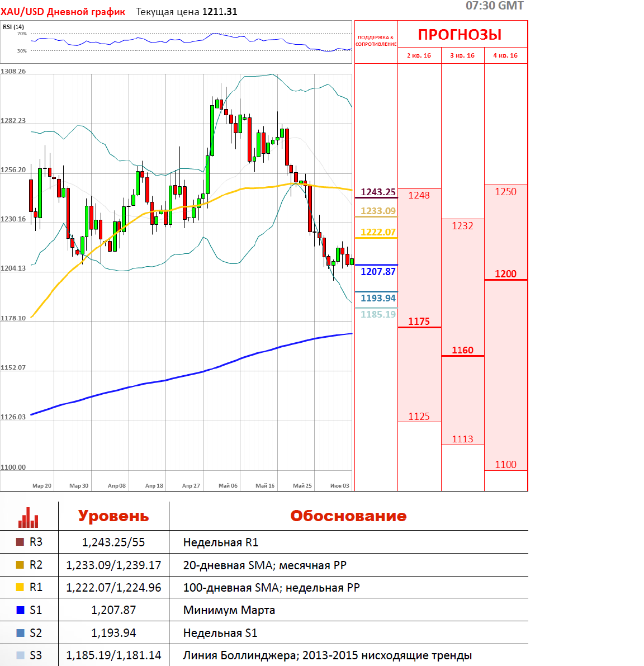Click the Недельная S1 rationale
Image resolution: width=644 pixels, height=666 pixels.
pyautogui.click(x=220, y=633)
